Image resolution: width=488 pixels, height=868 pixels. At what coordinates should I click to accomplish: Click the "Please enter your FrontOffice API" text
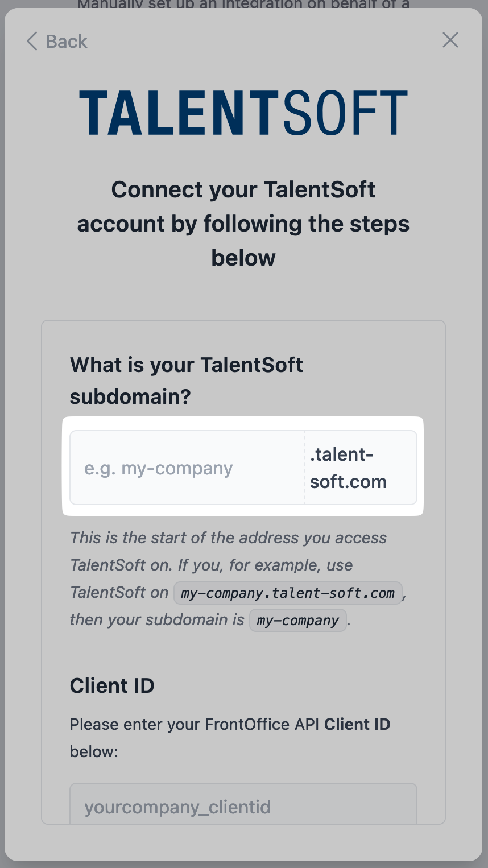(195, 724)
